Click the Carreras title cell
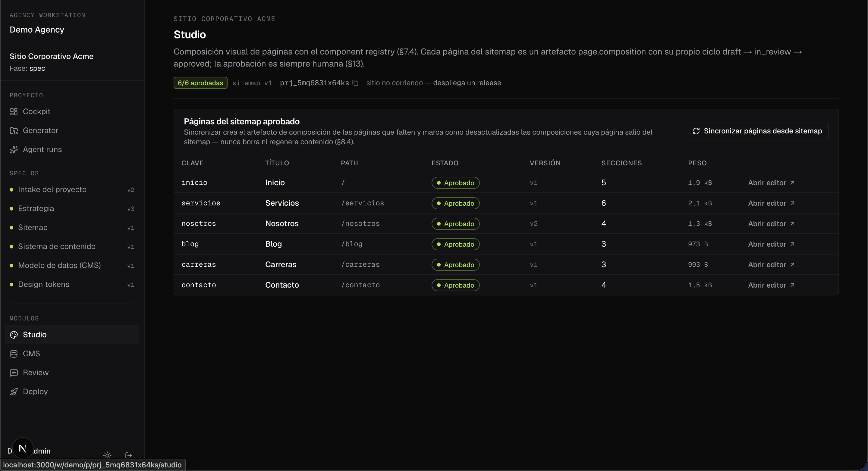868x471 pixels. pyautogui.click(x=281, y=265)
